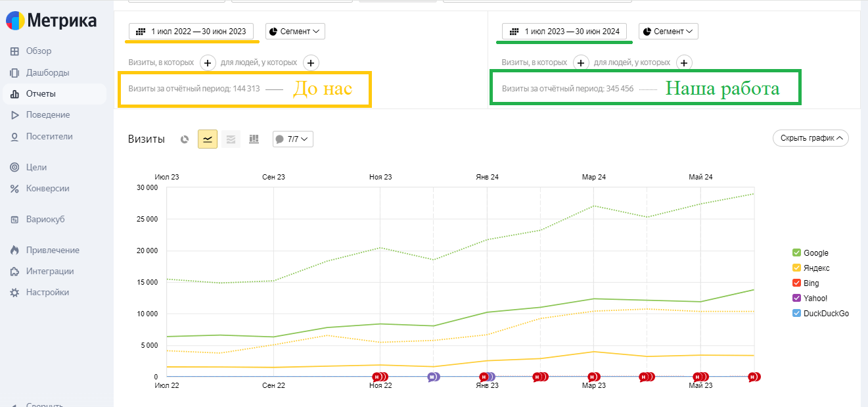Choose the column bar chart icon
Screen dimensions: 868x407
click(x=254, y=139)
